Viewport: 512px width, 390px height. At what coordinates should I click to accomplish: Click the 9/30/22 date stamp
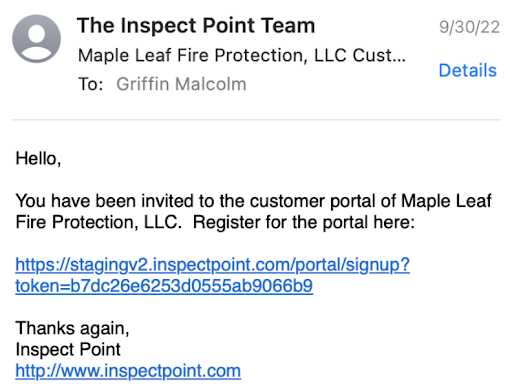(469, 27)
